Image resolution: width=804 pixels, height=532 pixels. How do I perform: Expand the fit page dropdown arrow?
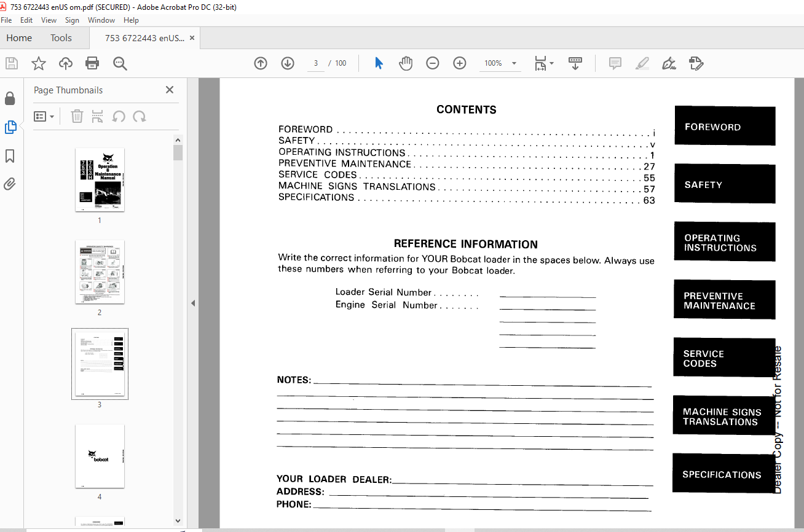[551, 63]
